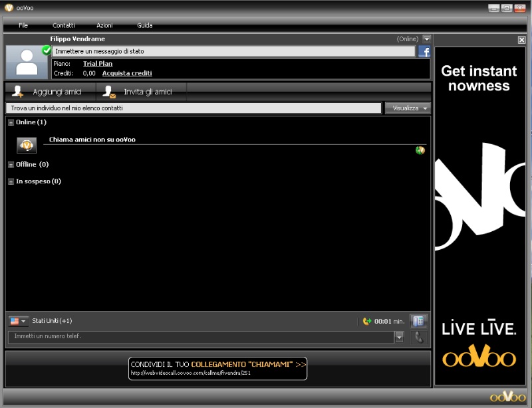Expand the In sospeso group
The height and width of the screenshot is (408, 532).
11,181
